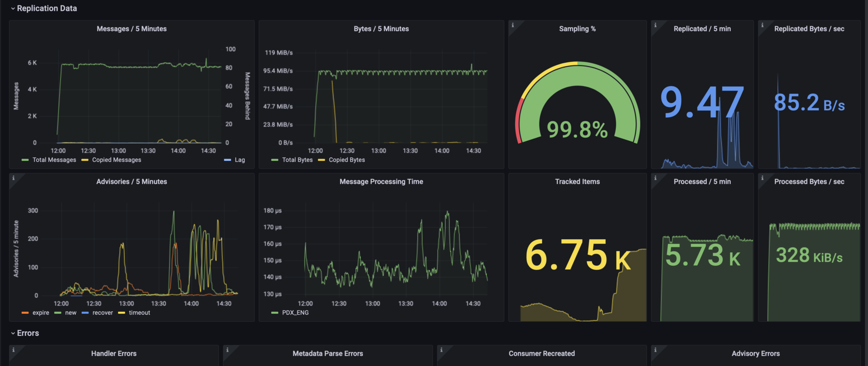Image resolution: width=868 pixels, height=366 pixels.
Task: Collapse the Replication Data row
Action: [44, 9]
